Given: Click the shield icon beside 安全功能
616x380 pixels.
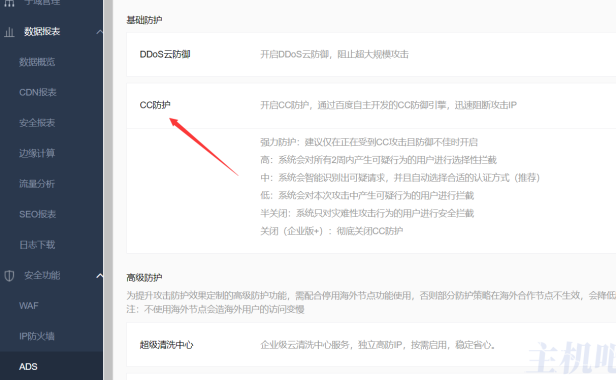Looking at the screenshot, I should coord(9,275).
